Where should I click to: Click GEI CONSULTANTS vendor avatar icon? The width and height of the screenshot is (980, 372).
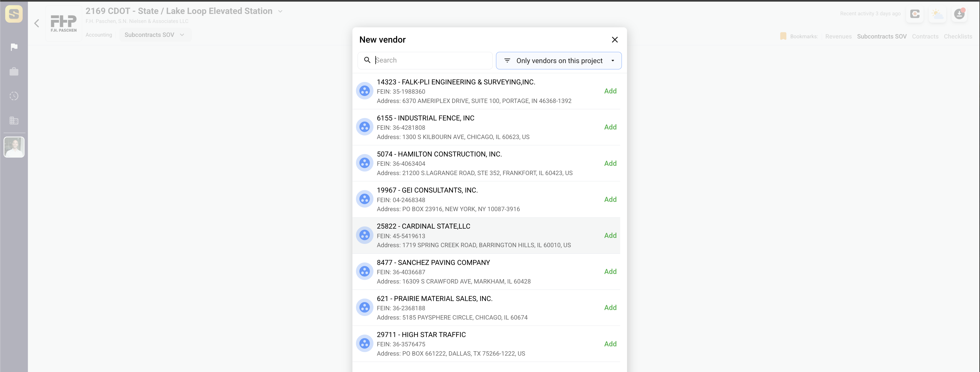click(x=364, y=199)
